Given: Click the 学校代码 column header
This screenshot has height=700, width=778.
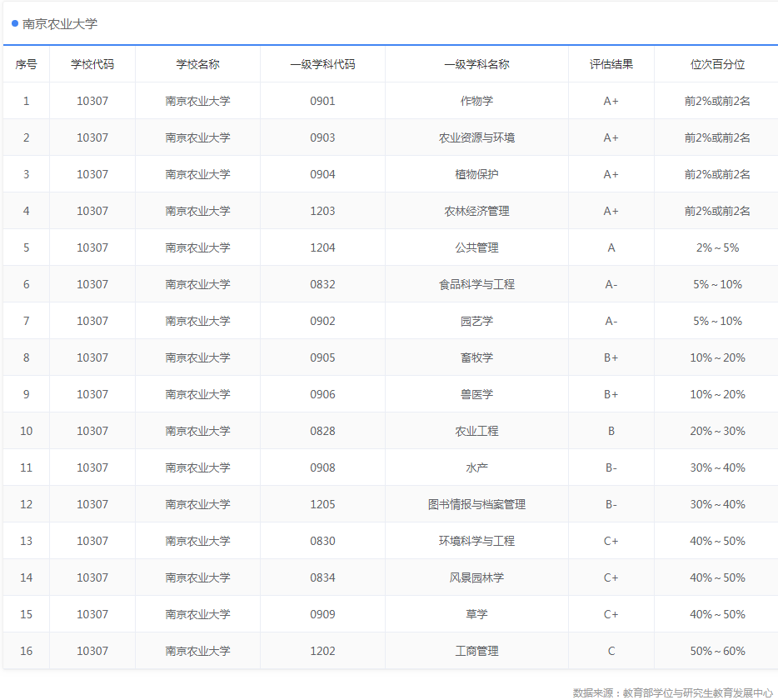Looking at the screenshot, I should click(92, 63).
